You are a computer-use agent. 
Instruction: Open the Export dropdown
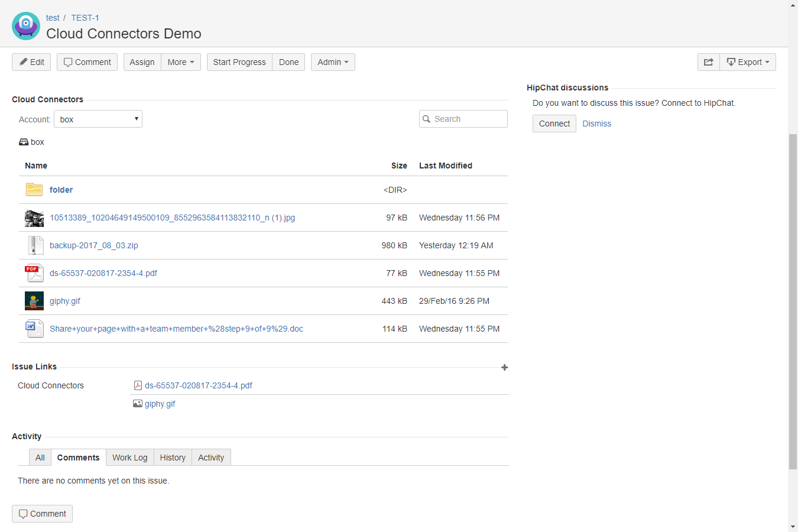[748, 62]
